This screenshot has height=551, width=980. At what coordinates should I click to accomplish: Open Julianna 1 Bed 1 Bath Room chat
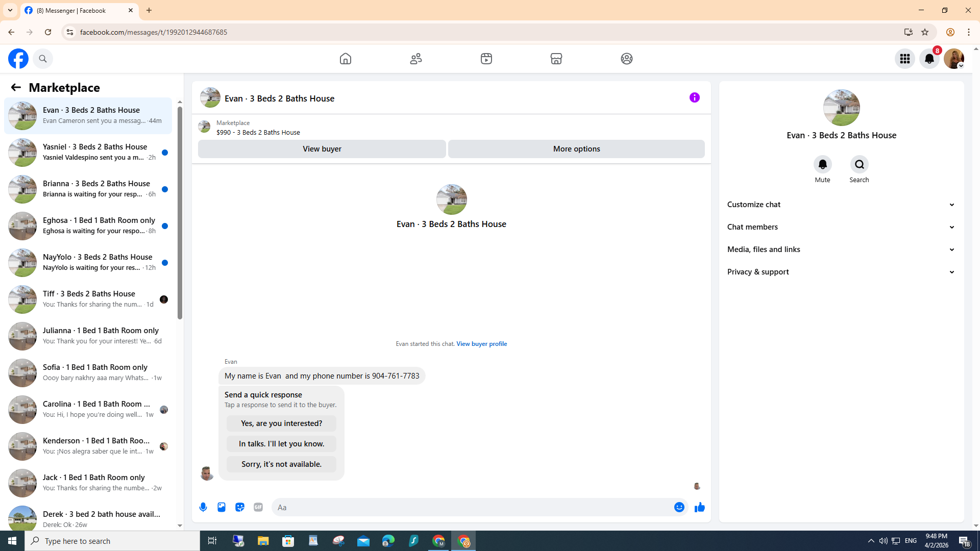coord(88,336)
